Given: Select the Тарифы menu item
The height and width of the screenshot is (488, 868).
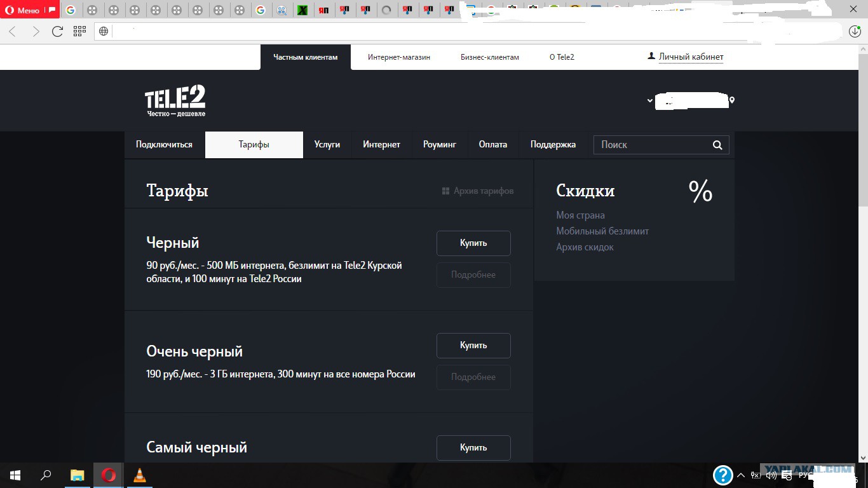Looking at the screenshot, I should coord(254,145).
